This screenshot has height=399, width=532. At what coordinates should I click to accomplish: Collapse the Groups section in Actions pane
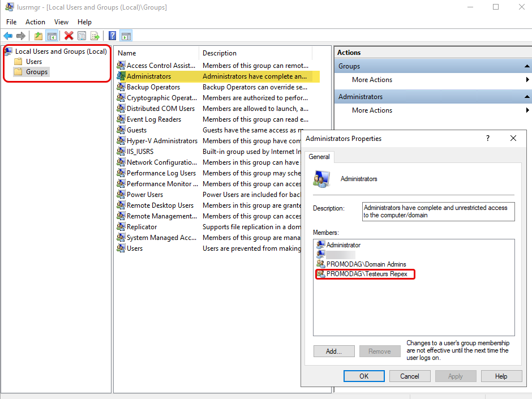(527, 66)
